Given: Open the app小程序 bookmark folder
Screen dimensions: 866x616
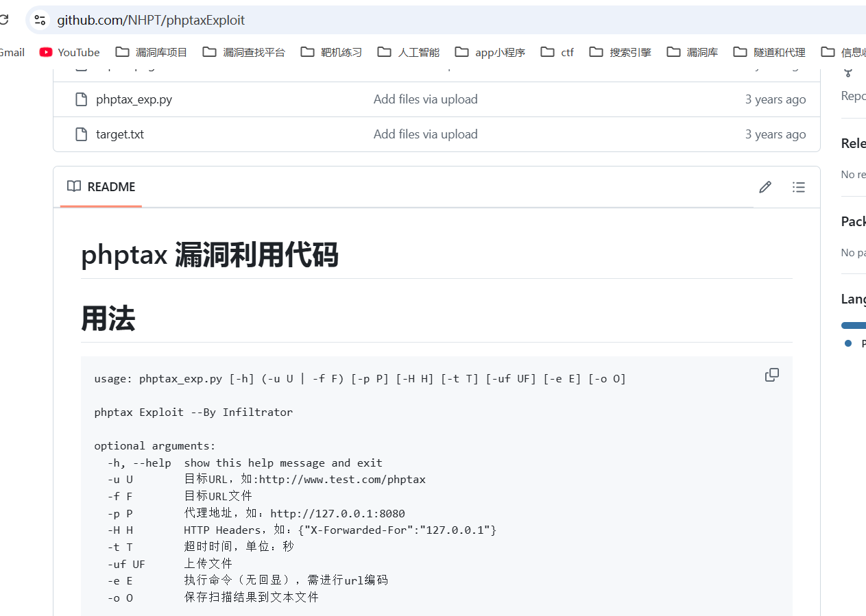Looking at the screenshot, I should pyautogui.click(x=490, y=52).
